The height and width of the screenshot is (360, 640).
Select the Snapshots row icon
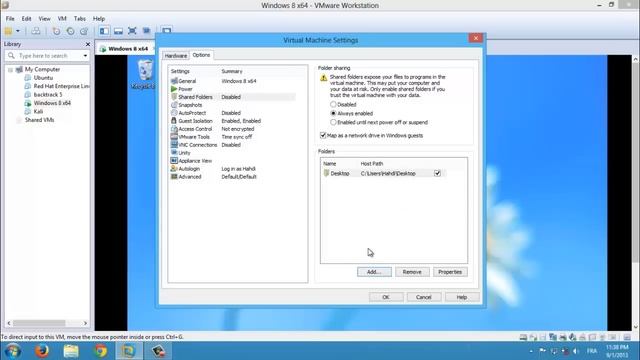coord(174,105)
